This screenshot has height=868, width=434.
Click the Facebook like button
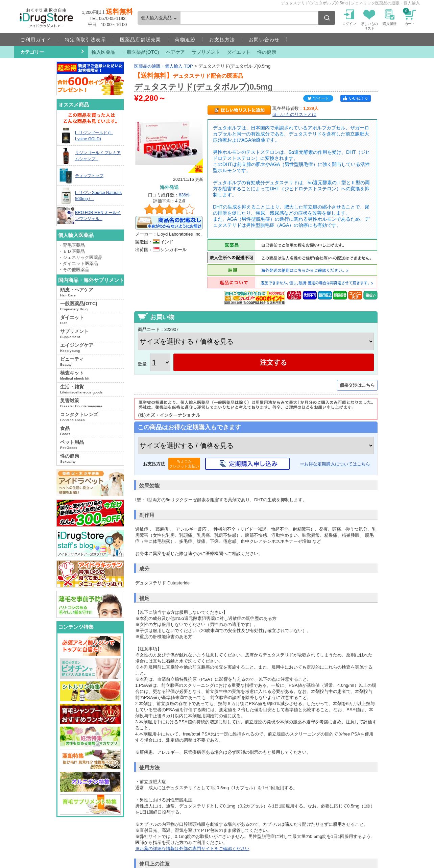(356, 98)
